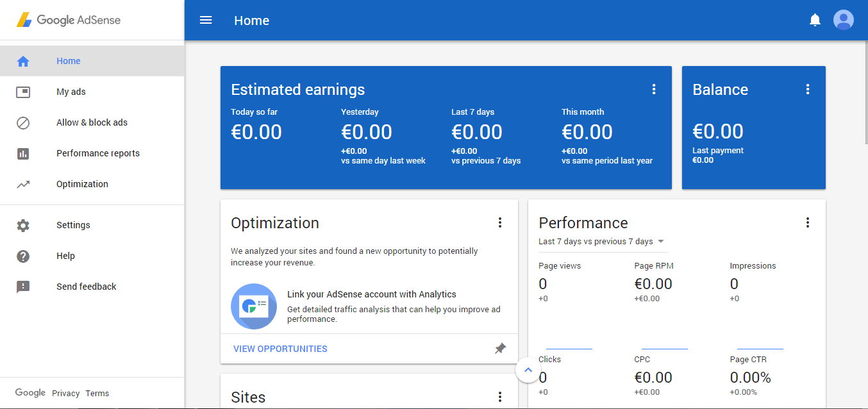868x409 pixels.
Task: Open the hamburger navigation menu
Action: click(x=206, y=20)
